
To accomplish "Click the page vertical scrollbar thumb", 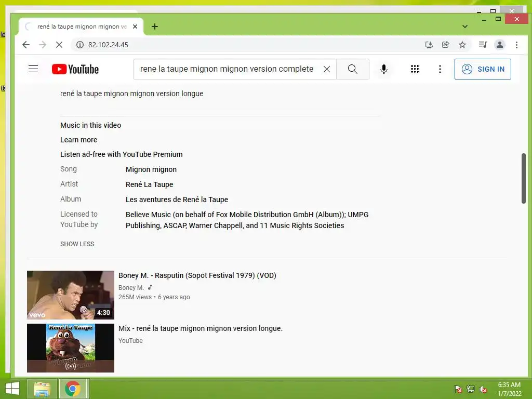I will [523, 179].
